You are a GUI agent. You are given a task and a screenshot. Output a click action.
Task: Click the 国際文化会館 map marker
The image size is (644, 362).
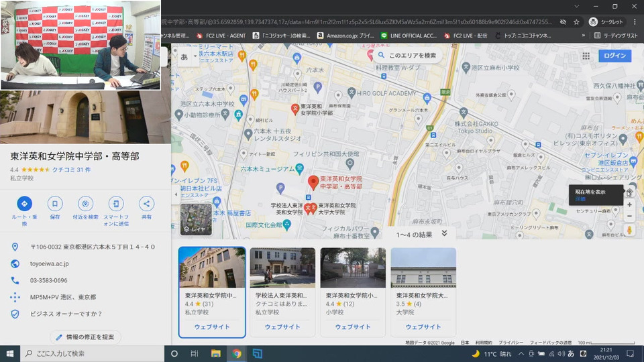tap(287, 225)
